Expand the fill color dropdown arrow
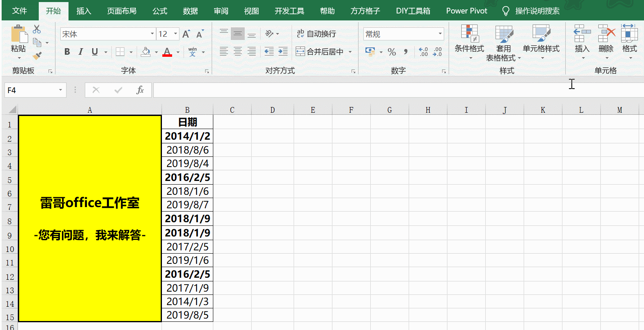The width and height of the screenshot is (644, 330). point(156,52)
